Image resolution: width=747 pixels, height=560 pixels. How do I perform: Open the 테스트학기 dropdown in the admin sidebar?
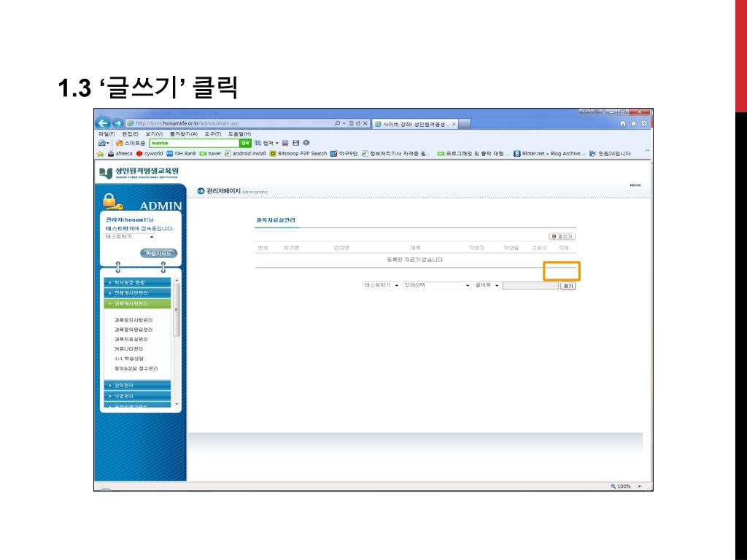click(x=129, y=237)
